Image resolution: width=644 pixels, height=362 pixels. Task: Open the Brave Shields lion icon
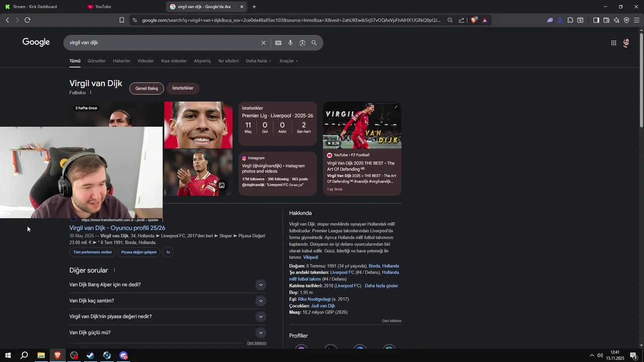click(x=473, y=20)
